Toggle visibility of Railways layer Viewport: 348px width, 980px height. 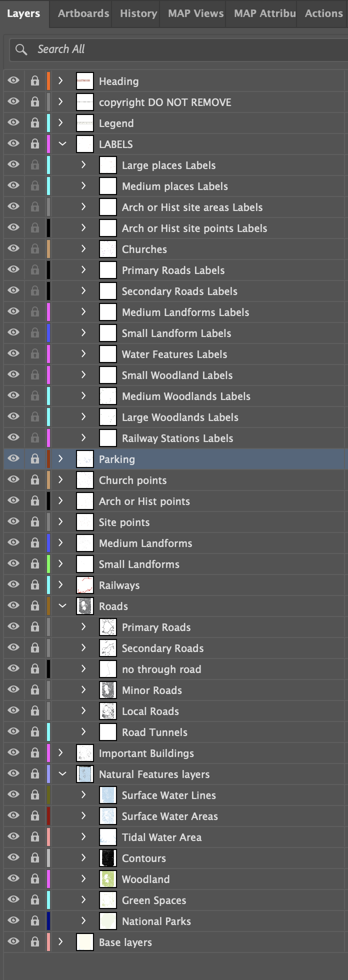click(x=13, y=584)
